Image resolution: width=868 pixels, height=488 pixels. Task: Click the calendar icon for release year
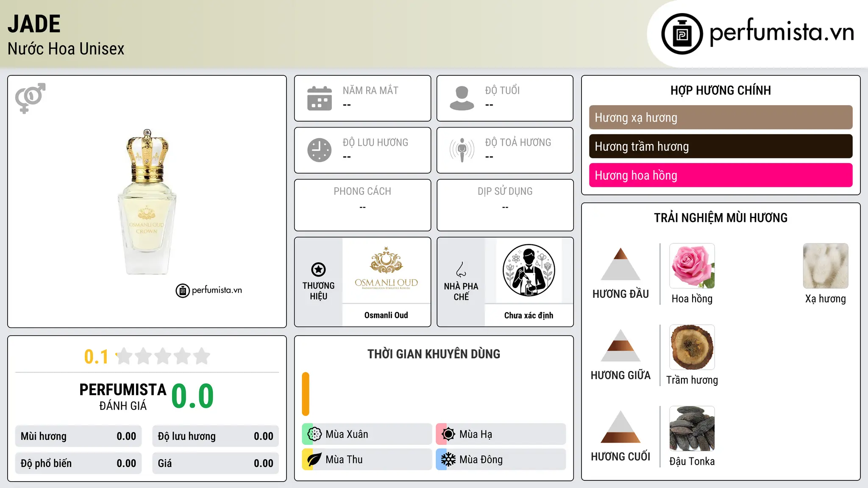tap(320, 98)
